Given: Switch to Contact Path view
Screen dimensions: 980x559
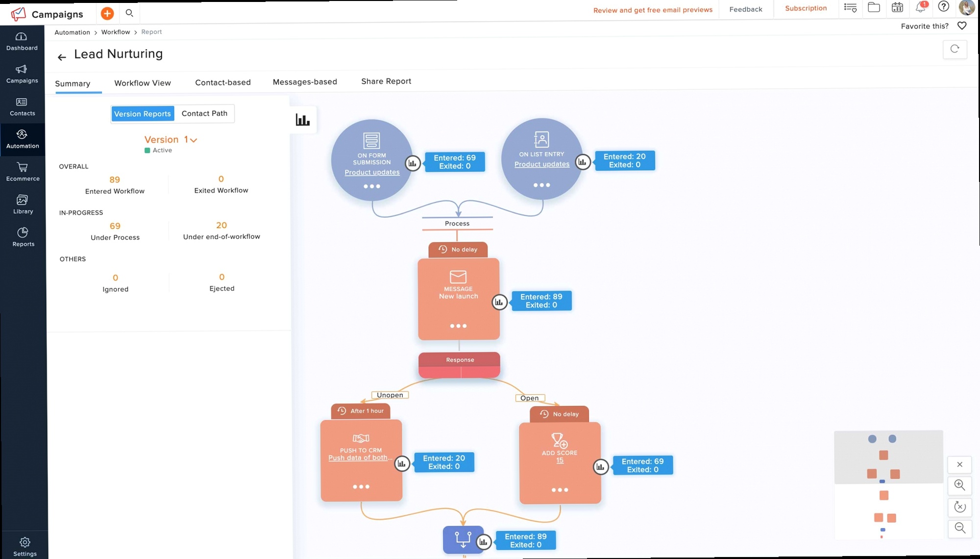Looking at the screenshot, I should [204, 113].
